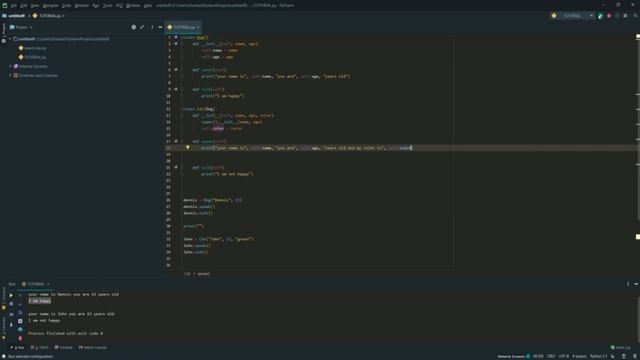640x360 pixels.
Task: Hide the Project tool window
Action: (160, 27)
